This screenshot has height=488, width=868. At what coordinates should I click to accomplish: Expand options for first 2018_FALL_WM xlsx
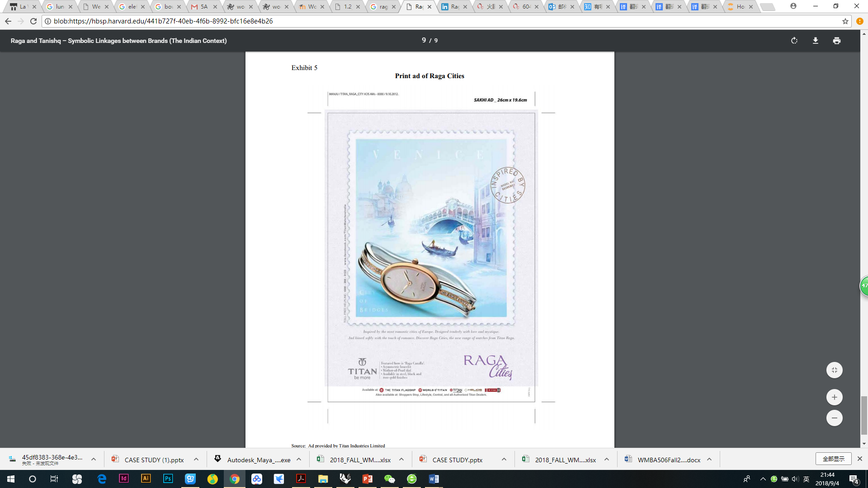point(401,460)
